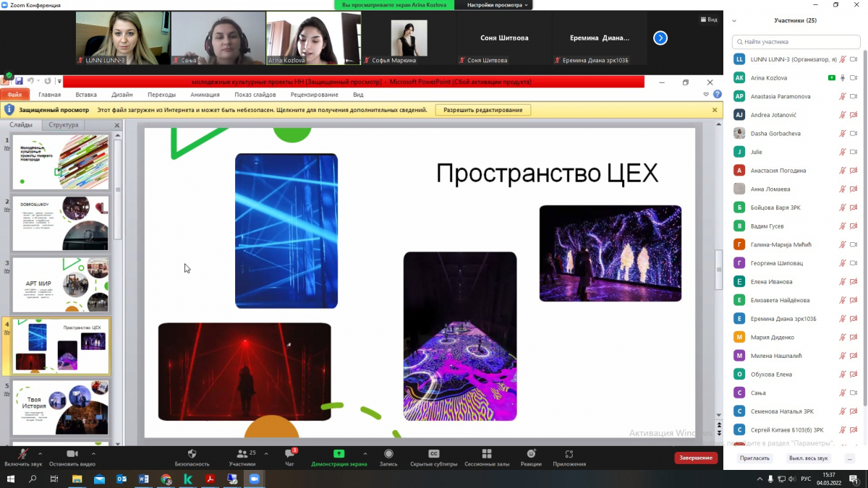Click the red Завершение end meeting button
This screenshot has height=488, width=868.
click(x=696, y=458)
